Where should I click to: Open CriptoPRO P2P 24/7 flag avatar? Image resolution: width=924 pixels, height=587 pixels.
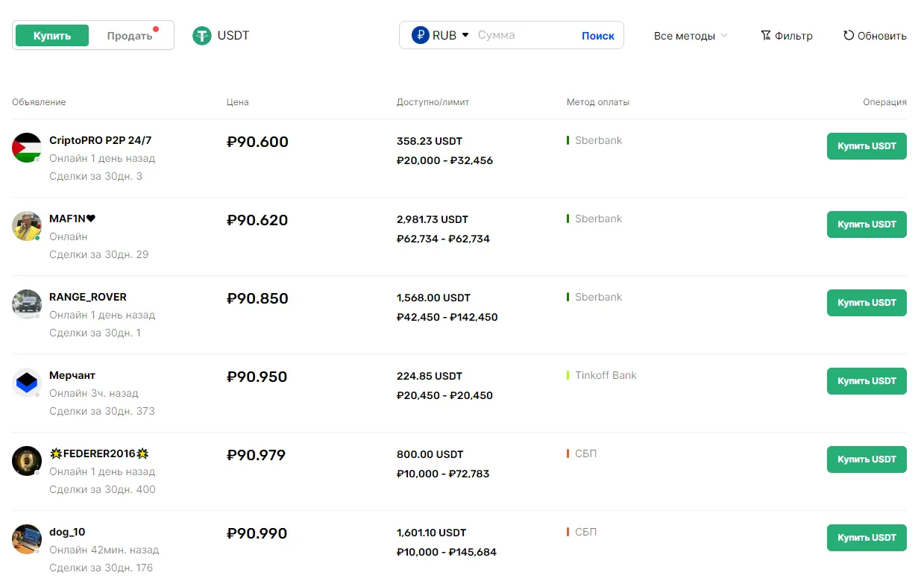point(27,148)
